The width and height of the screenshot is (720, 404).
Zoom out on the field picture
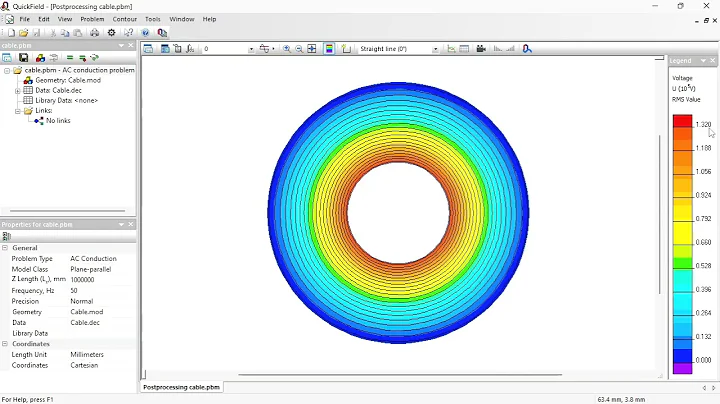point(299,49)
